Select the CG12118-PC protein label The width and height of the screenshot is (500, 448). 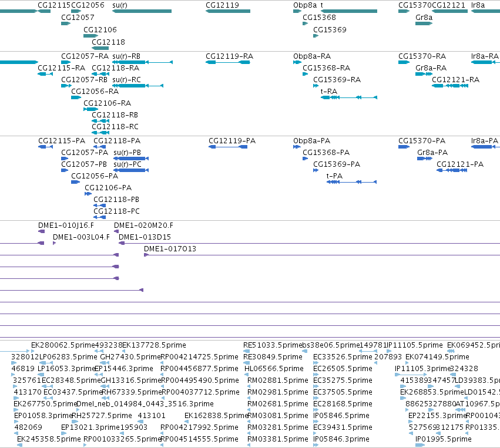pos(117,211)
